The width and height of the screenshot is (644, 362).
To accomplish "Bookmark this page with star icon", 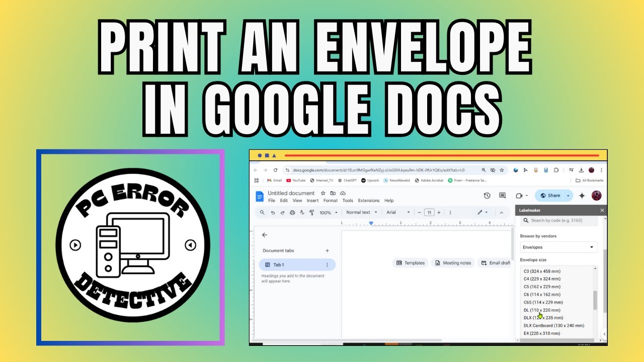I will (502, 170).
